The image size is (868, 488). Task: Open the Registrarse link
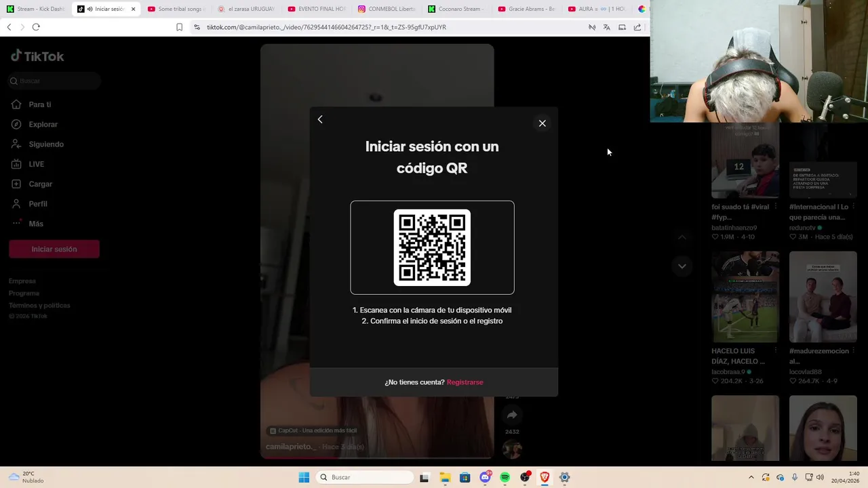click(465, 382)
